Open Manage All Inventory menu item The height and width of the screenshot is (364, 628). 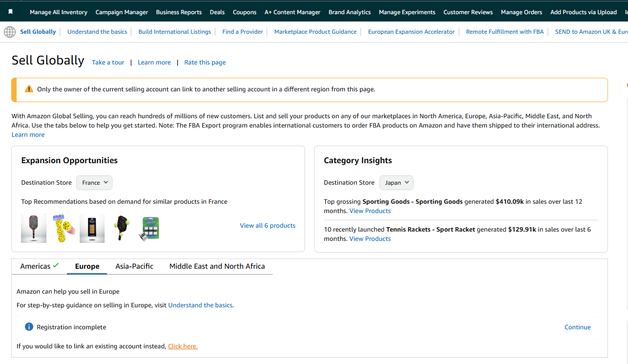[59, 12]
